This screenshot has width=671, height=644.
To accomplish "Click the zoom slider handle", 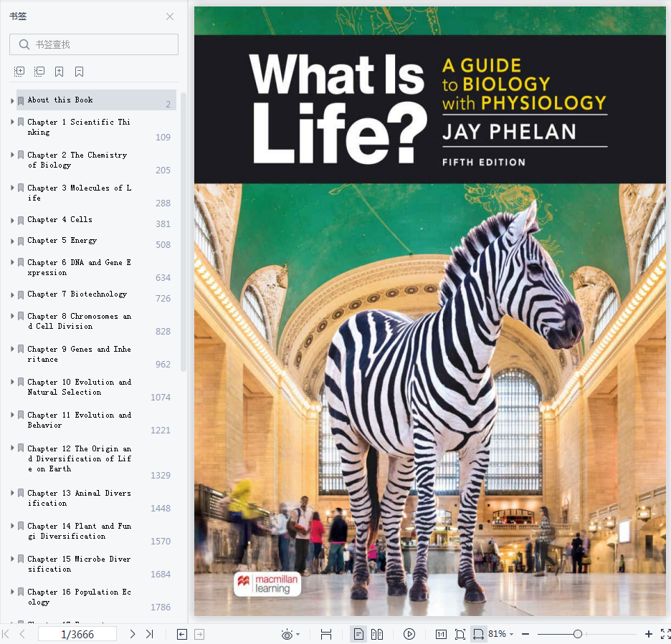I will [x=578, y=634].
